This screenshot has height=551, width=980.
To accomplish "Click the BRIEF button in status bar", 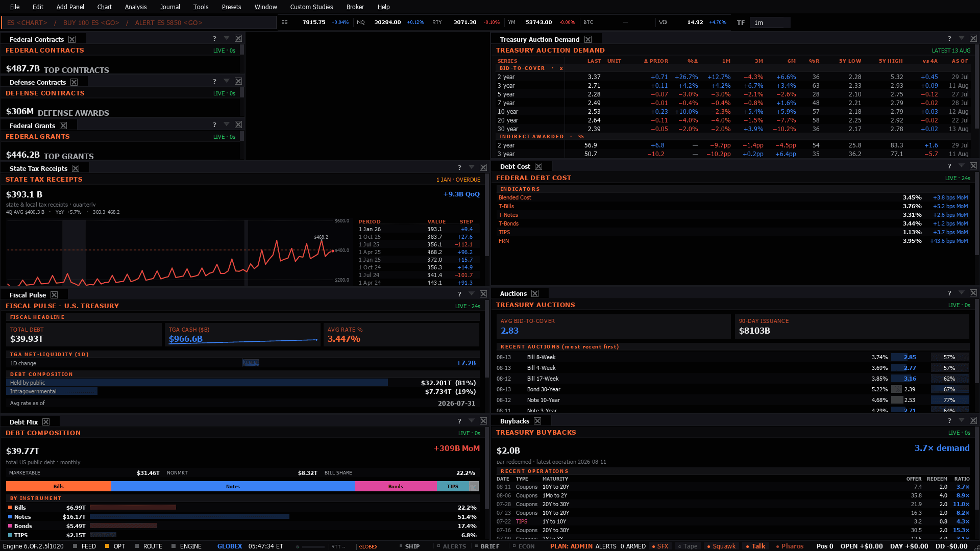I will (x=487, y=546).
